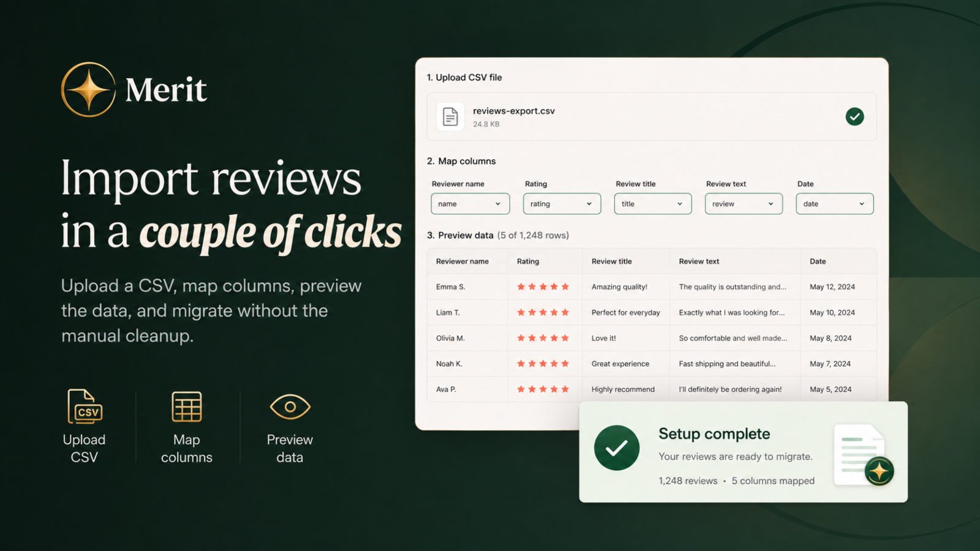Viewport: 980px width, 551px height.
Task: Click Ava P.'s five-star rating
Action: click(x=543, y=389)
